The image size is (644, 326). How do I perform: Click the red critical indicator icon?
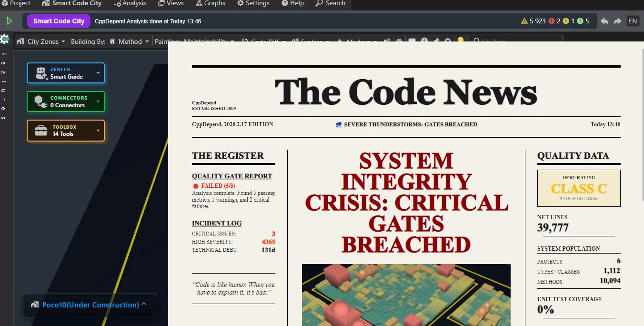point(552,21)
